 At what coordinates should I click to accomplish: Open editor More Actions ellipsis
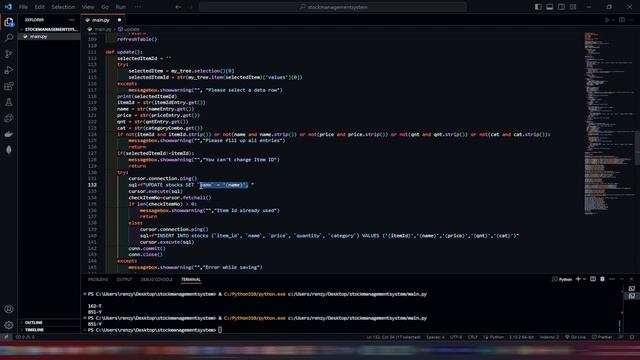point(632,20)
